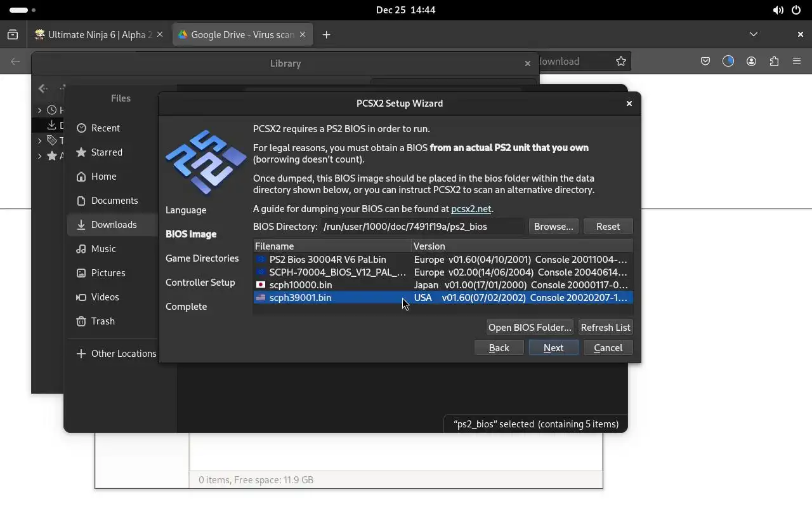
Task: Select SCPH-70004_BIOS_V12_PAL row
Action: (x=443, y=272)
